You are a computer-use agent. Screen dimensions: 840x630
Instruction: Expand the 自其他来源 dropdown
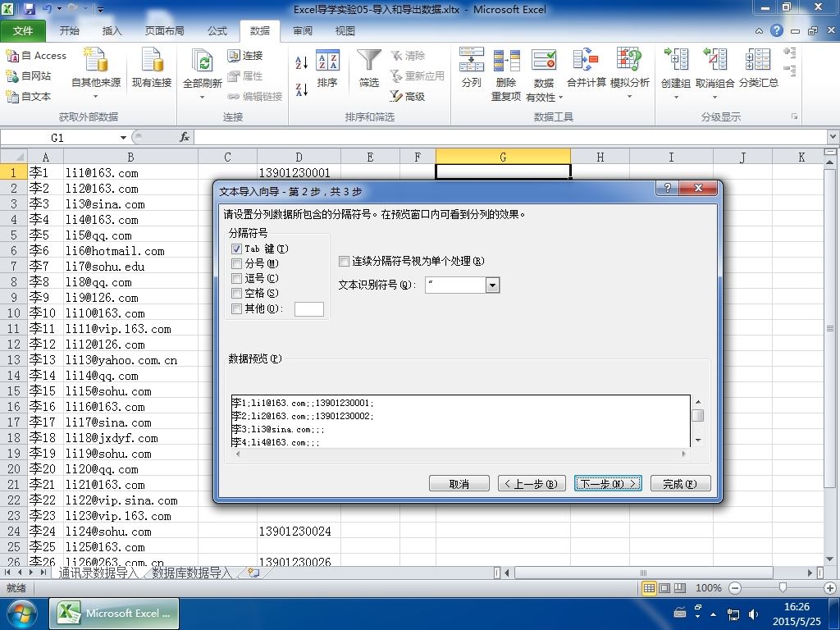tap(96, 97)
